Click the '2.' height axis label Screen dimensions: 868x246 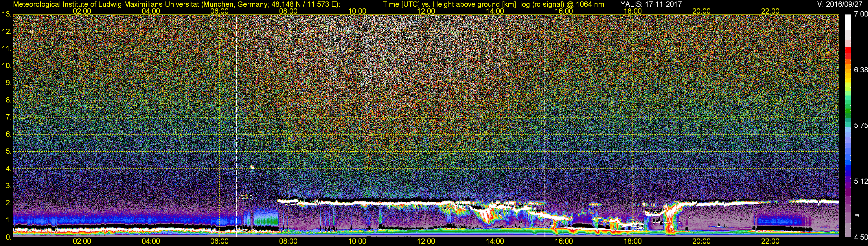pos(9,203)
